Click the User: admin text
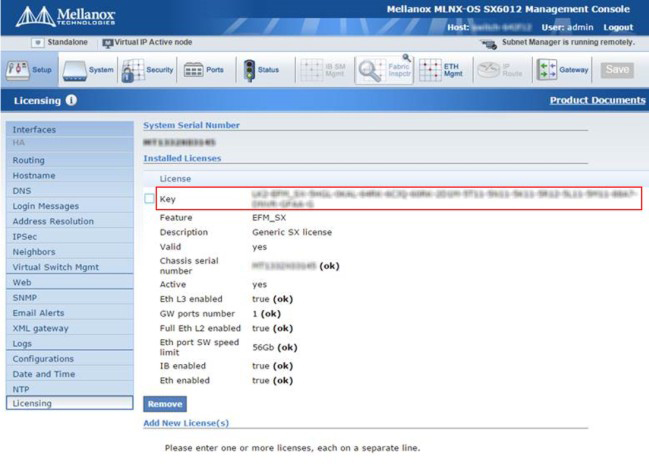 (567, 27)
